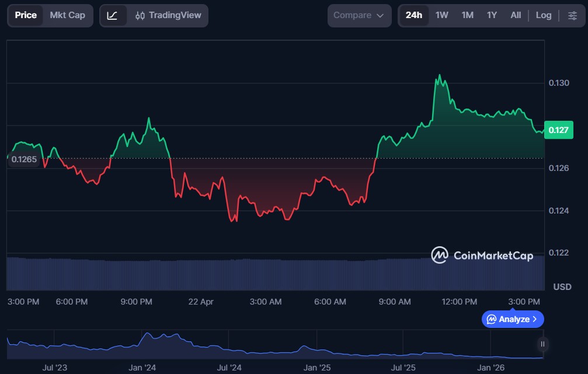Select the 1Y range option
Image resolution: width=588 pixels, height=374 pixels.
[x=490, y=15]
